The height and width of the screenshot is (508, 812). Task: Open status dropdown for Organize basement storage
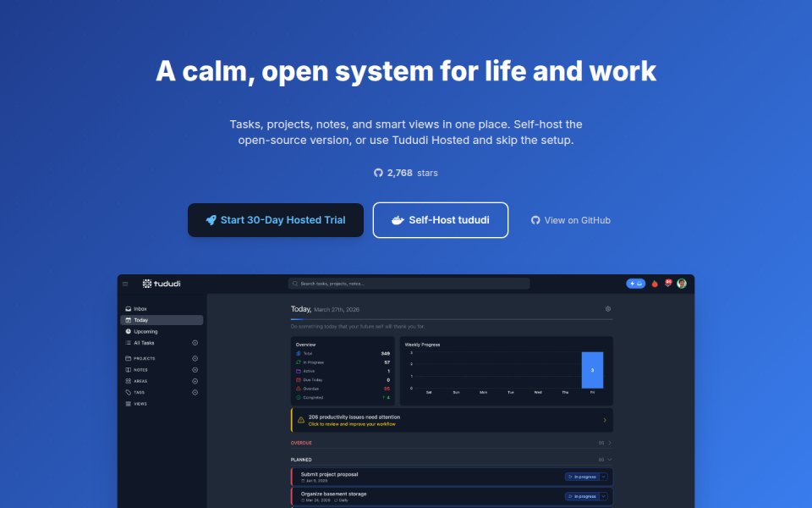click(x=604, y=497)
